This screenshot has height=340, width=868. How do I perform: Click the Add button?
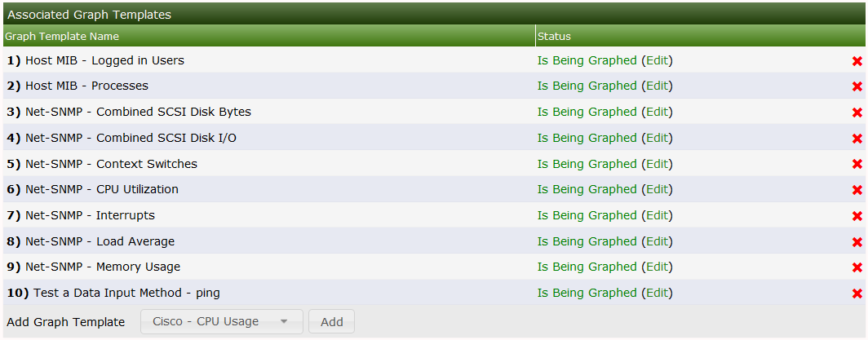331,321
